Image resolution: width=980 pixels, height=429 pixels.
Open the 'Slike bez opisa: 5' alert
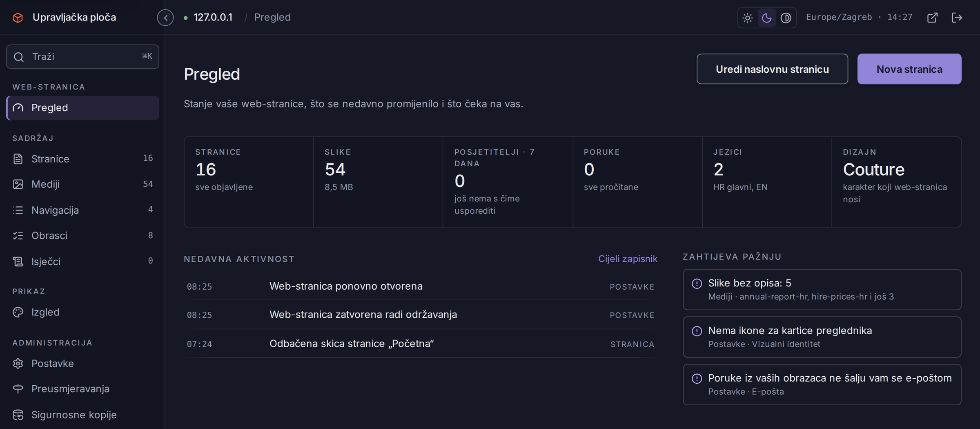pyautogui.click(x=822, y=289)
